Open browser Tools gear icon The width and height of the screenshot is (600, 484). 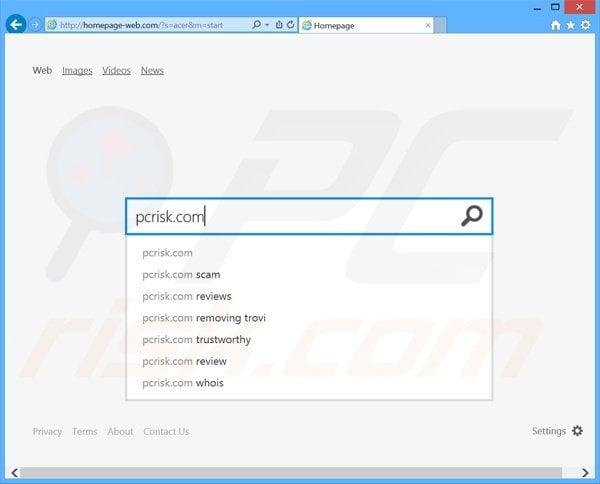click(585, 25)
